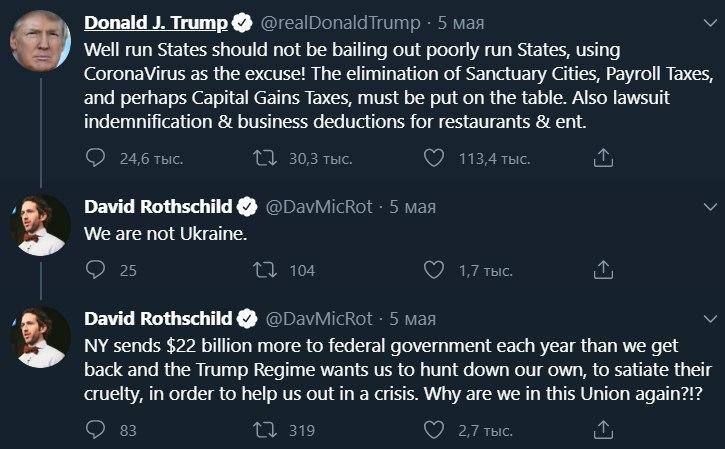Open David Rothschild's name on the Ukraine tweet
This screenshot has height=449, width=725.
[x=159, y=207]
